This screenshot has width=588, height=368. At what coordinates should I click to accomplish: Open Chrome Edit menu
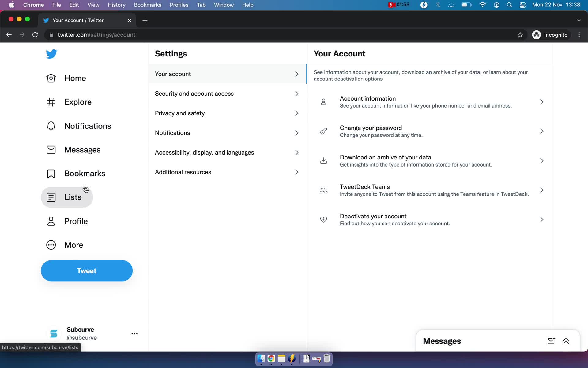click(74, 5)
